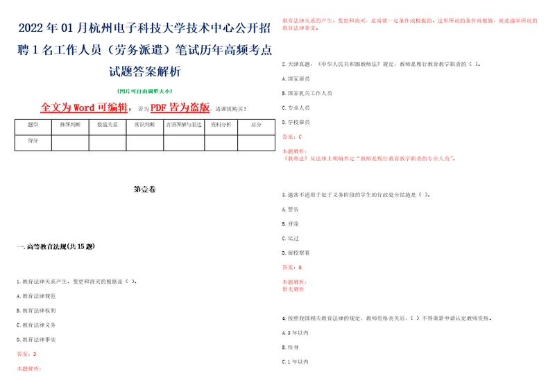Select option 'A. 警告'
555x392 pixels.
(x=290, y=210)
